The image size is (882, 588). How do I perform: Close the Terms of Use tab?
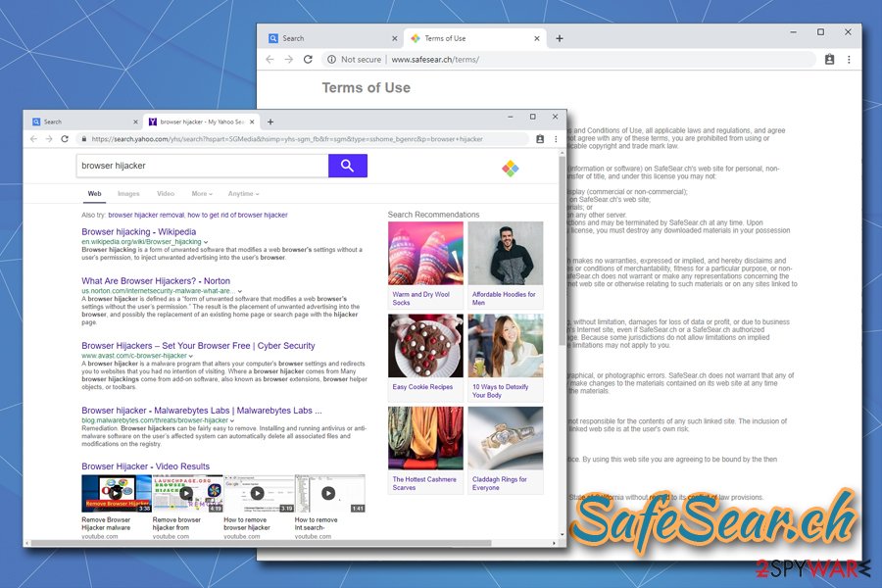point(537,38)
